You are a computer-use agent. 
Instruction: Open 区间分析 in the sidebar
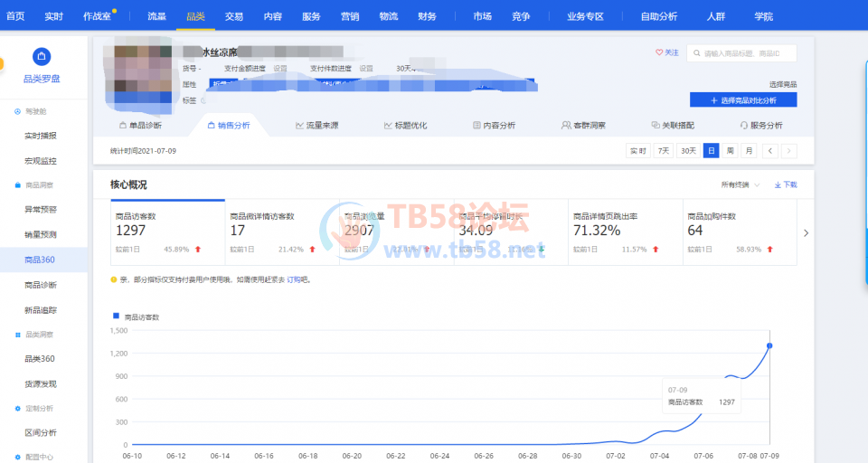pyautogui.click(x=41, y=432)
